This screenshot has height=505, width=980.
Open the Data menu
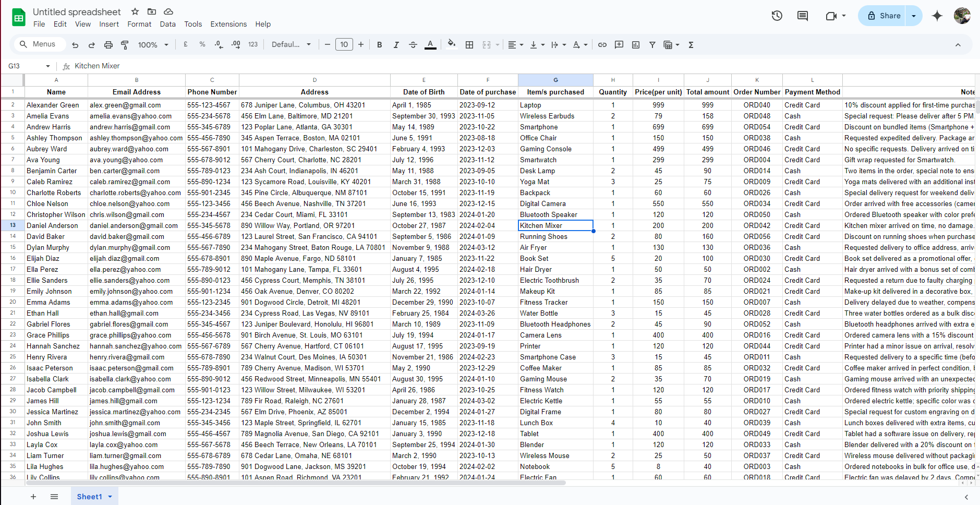coord(167,24)
